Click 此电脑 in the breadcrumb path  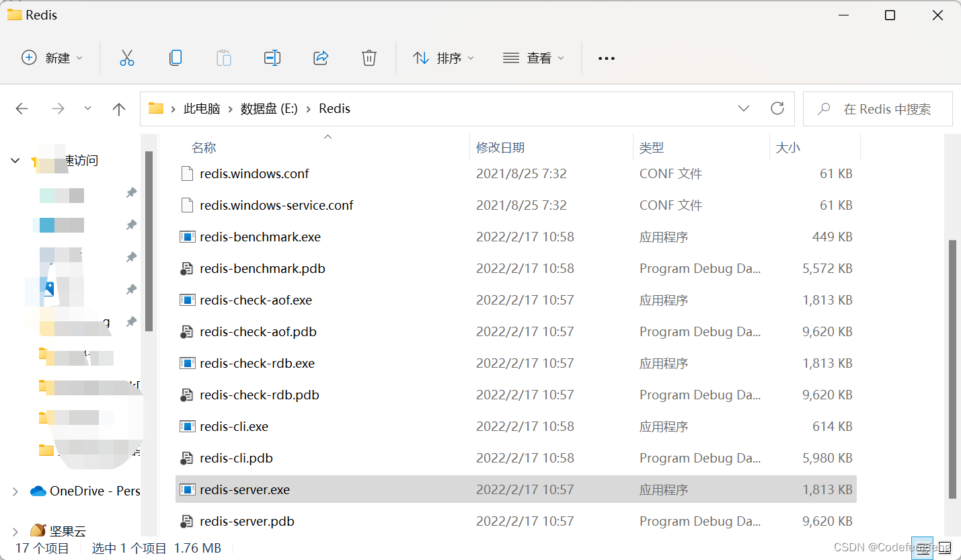coord(202,109)
